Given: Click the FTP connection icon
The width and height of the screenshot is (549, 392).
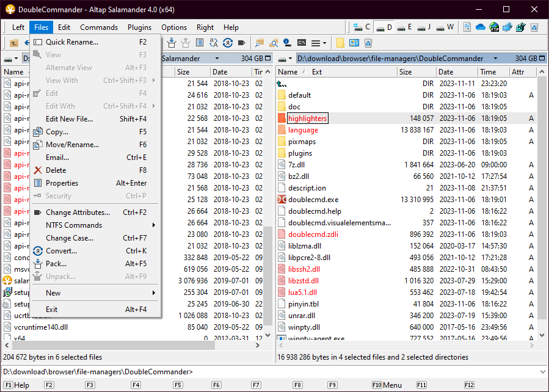Looking at the screenshot, I should (493, 27).
